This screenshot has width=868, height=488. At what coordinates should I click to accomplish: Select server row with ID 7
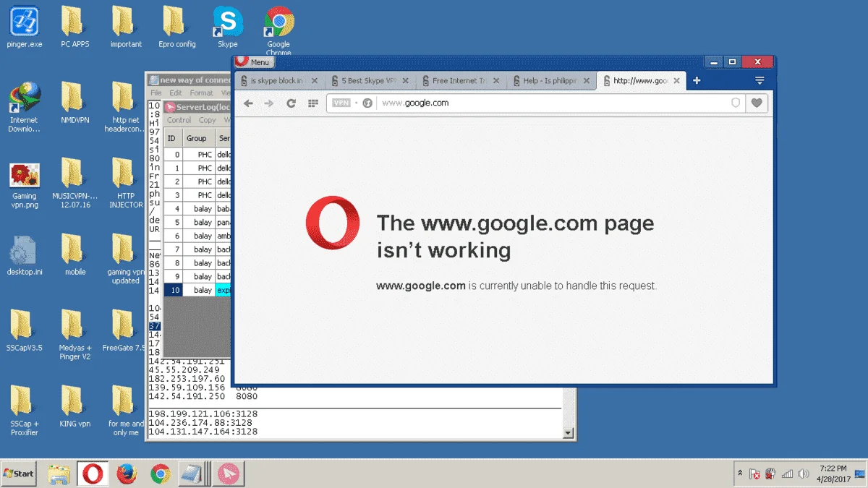[197, 249]
